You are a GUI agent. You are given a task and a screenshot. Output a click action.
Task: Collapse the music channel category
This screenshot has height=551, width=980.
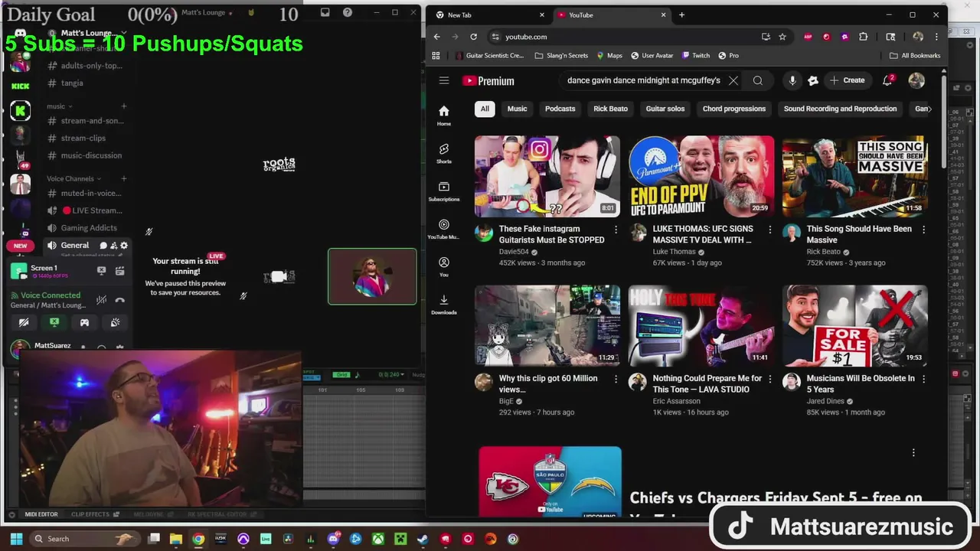[x=59, y=106]
